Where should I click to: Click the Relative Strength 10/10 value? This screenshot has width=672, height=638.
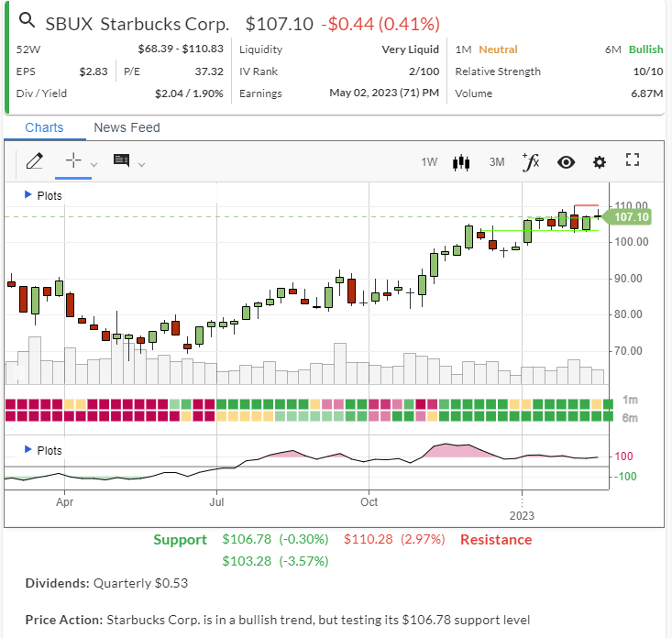[x=648, y=71]
